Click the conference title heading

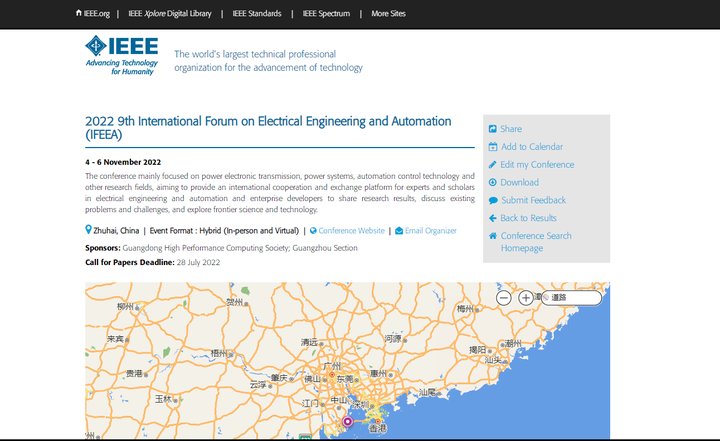[268, 128]
